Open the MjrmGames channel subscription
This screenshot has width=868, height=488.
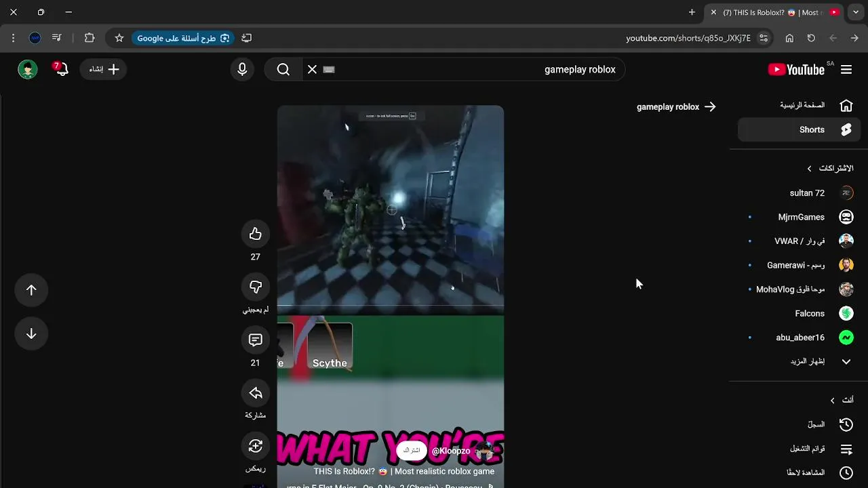799,217
